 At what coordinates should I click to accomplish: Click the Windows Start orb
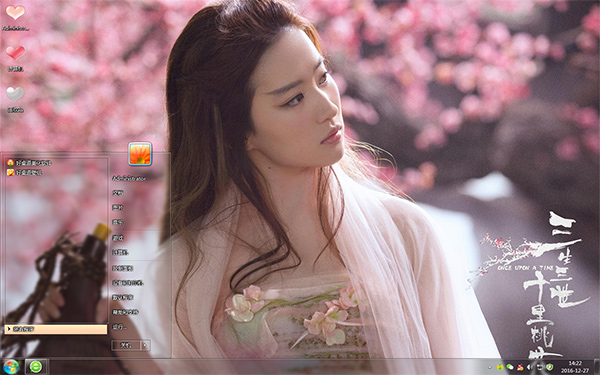(x=10, y=367)
